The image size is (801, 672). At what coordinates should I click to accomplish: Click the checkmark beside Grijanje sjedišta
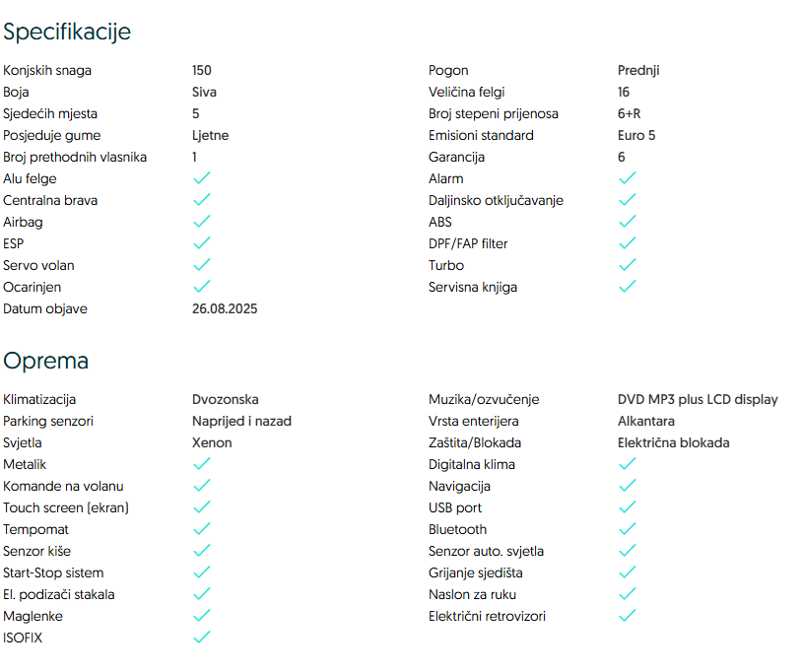tap(628, 572)
